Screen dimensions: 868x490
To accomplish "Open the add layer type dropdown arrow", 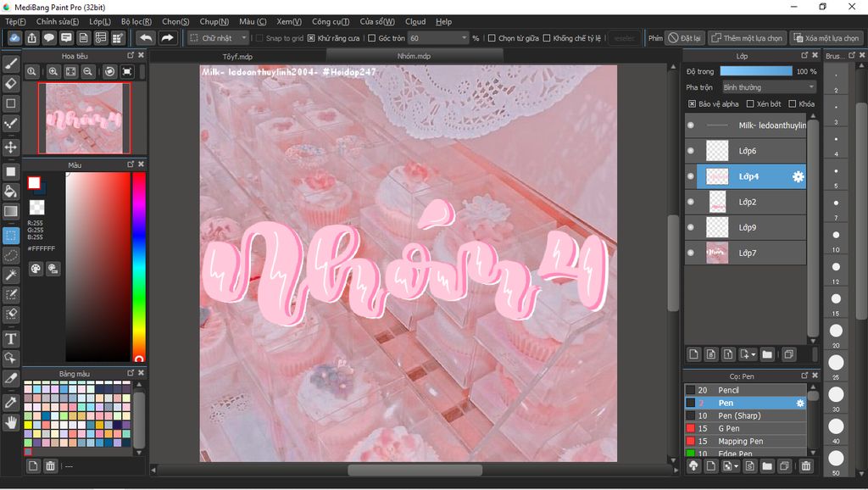I will (754, 355).
